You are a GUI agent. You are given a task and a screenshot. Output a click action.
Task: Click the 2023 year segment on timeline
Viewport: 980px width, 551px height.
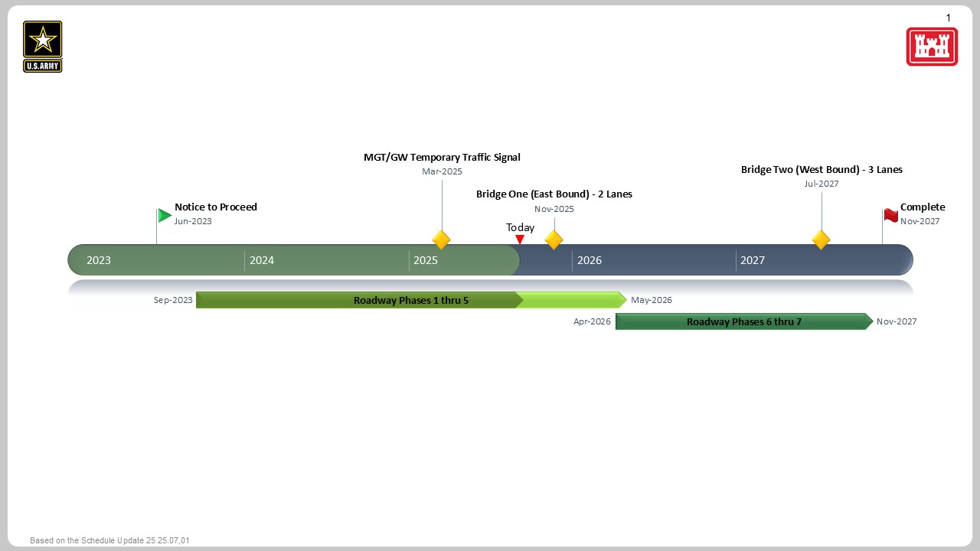click(99, 260)
